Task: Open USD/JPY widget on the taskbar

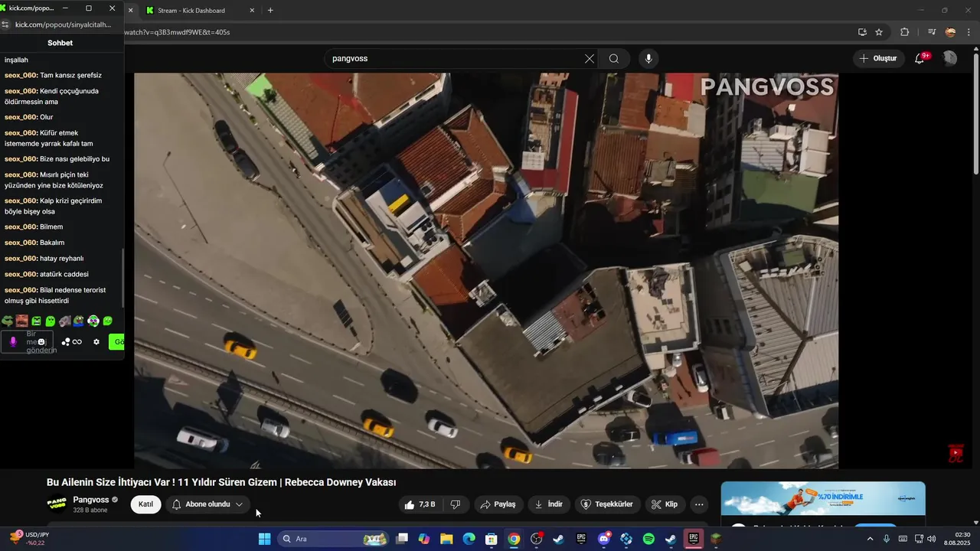Action: [31, 539]
